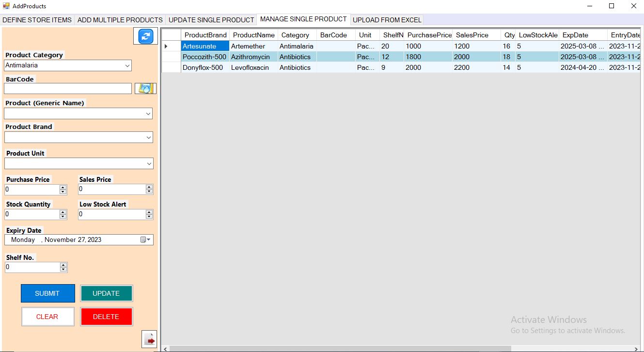Increase Sales Price with up arrow
Viewport: 644px width, 352px height.
tap(149, 187)
